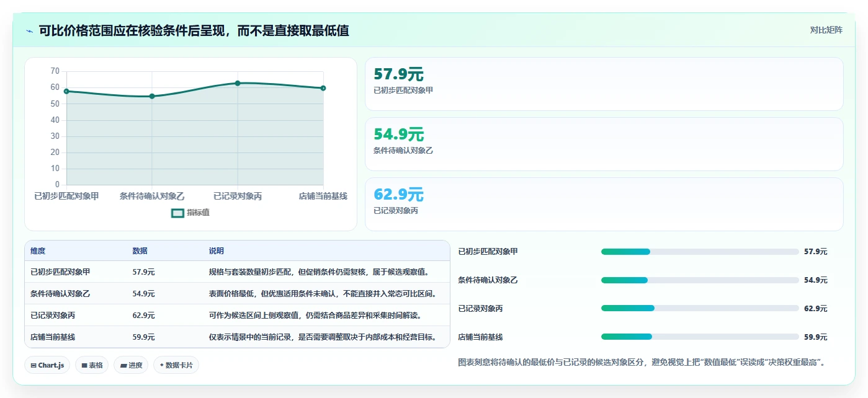Click the progress bar for 已记录对象丙
Image resolution: width=868 pixels, height=398 pixels.
(x=700, y=308)
